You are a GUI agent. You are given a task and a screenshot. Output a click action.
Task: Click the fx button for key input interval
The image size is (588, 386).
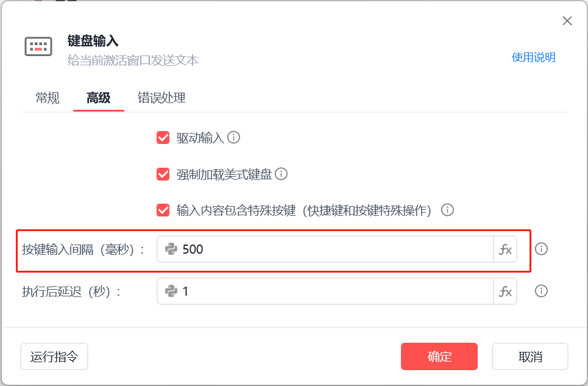pyautogui.click(x=505, y=249)
